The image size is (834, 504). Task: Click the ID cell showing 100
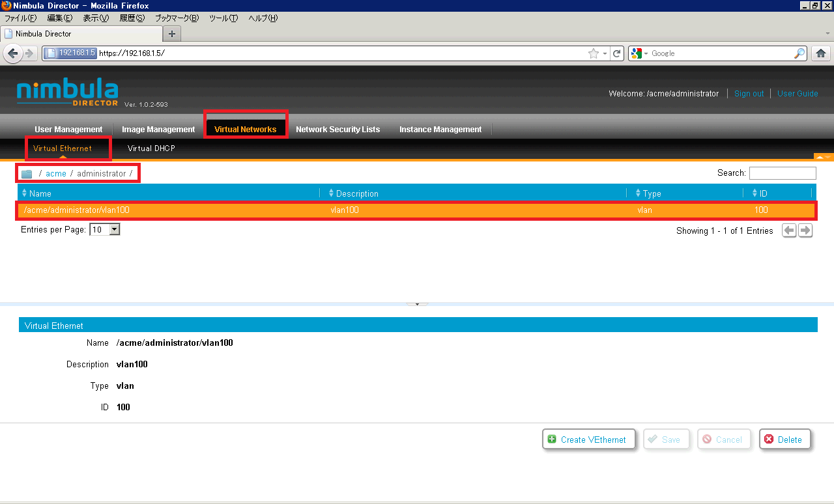761,210
